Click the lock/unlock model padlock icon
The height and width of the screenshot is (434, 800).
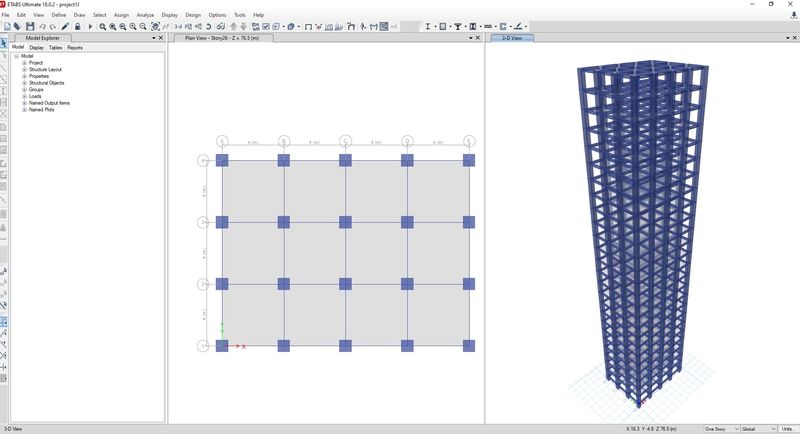pyautogui.click(x=77, y=26)
